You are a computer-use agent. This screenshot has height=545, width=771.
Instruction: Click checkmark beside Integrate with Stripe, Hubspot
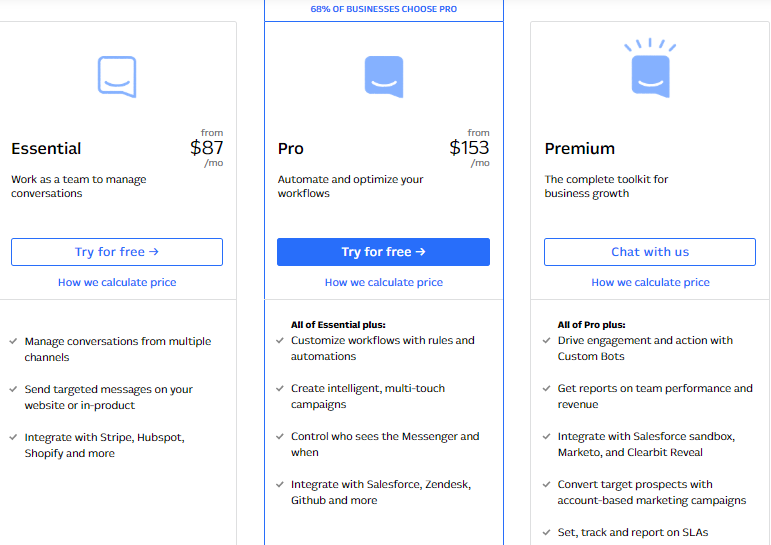point(13,437)
